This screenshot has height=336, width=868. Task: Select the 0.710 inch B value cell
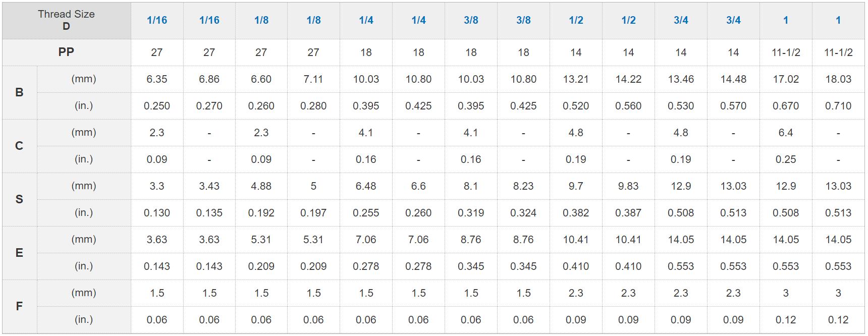(x=838, y=106)
